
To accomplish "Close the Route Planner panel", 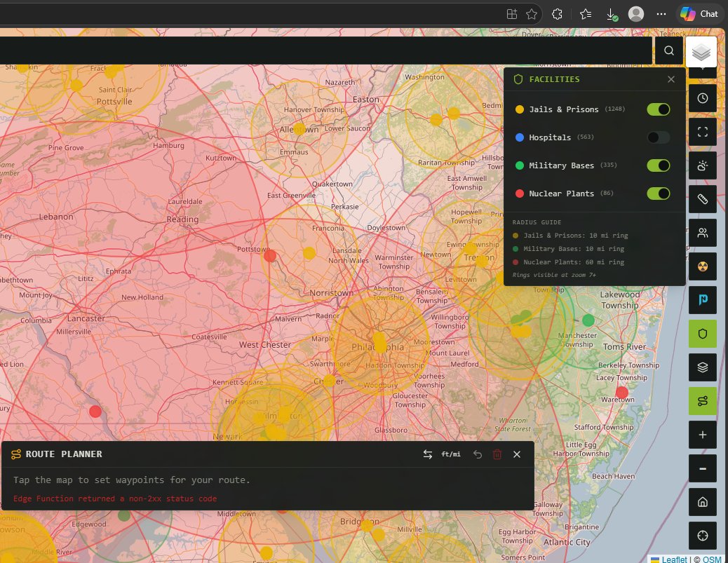I will pyautogui.click(x=517, y=454).
